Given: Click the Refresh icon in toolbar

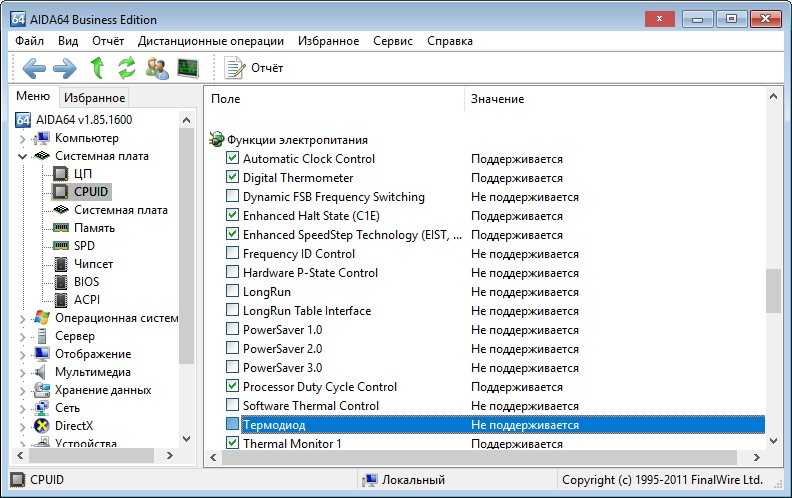Looking at the screenshot, I should click(127, 68).
